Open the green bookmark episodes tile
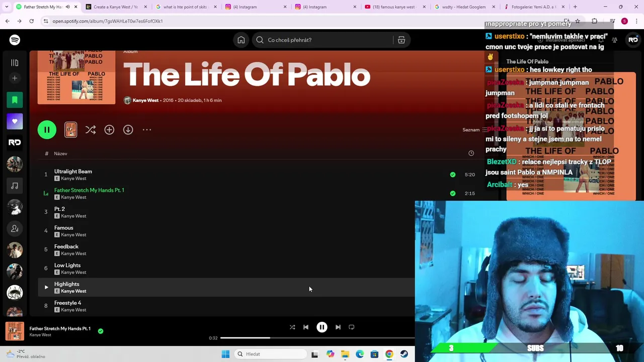644x362 pixels. 15,100
